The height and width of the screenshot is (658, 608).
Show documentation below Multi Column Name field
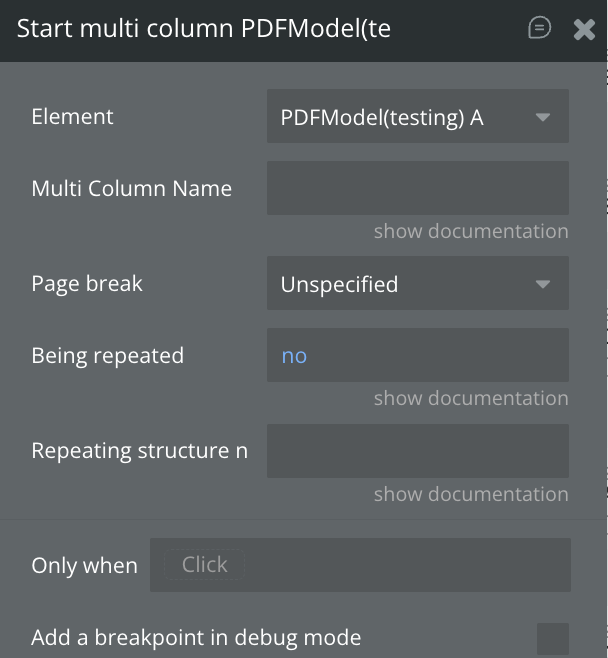(x=471, y=231)
